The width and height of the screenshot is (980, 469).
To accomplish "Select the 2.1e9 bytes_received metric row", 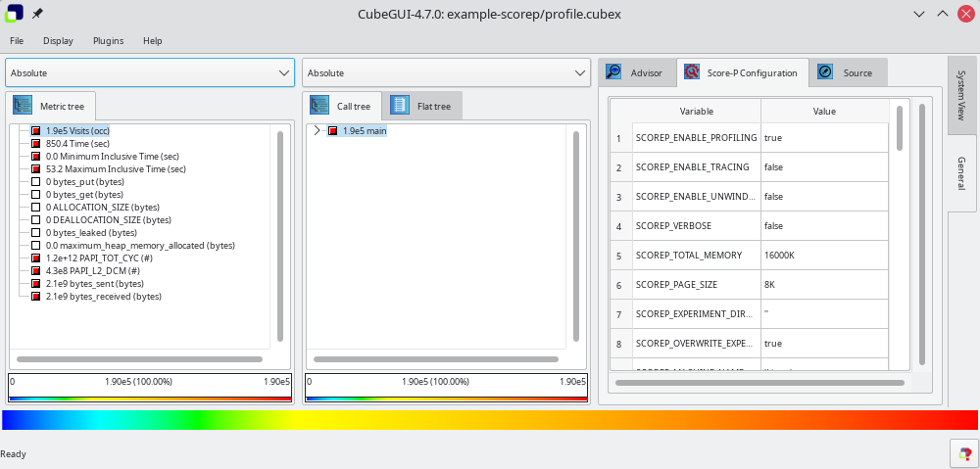I will coord(104,297).
